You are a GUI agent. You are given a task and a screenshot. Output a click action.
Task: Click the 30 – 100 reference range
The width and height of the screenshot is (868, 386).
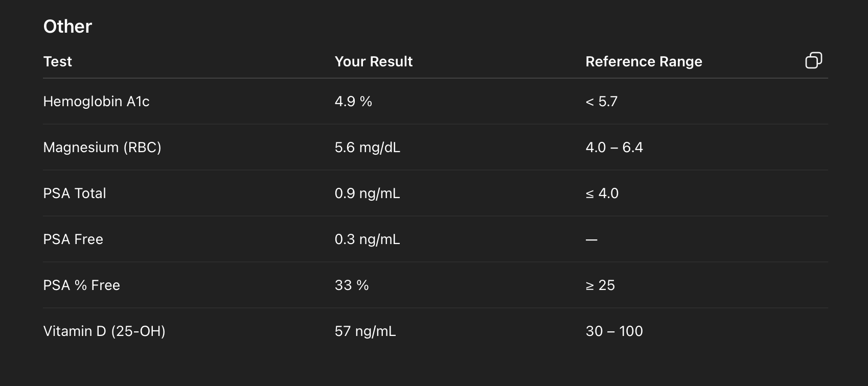click(x=614, y=331)
